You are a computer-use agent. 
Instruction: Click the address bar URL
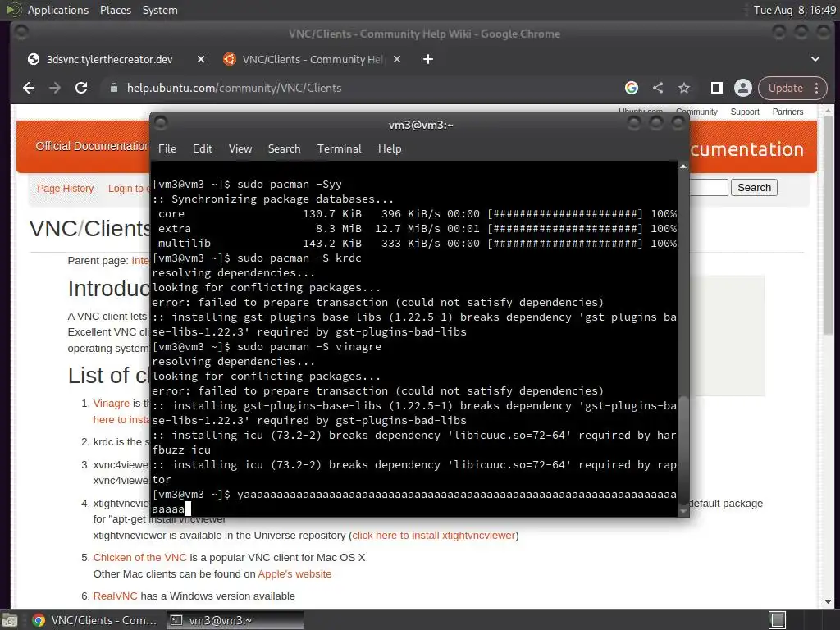point(234,88)
